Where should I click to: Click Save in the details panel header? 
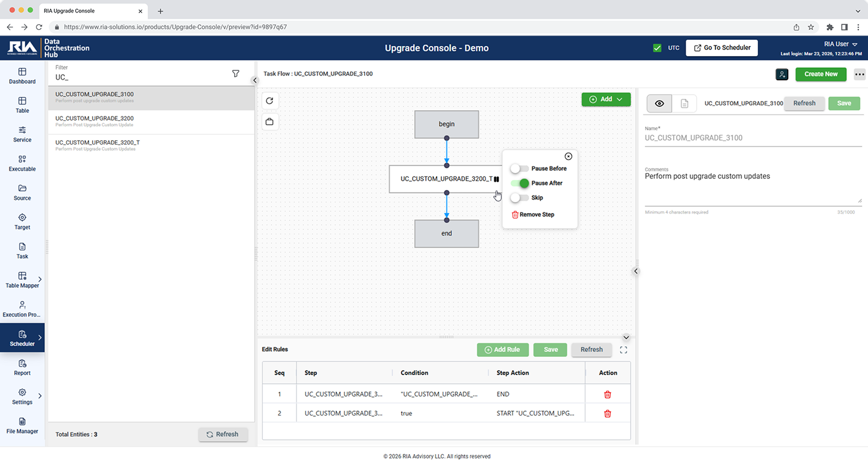pyautogui.click(x=844, y=103)
